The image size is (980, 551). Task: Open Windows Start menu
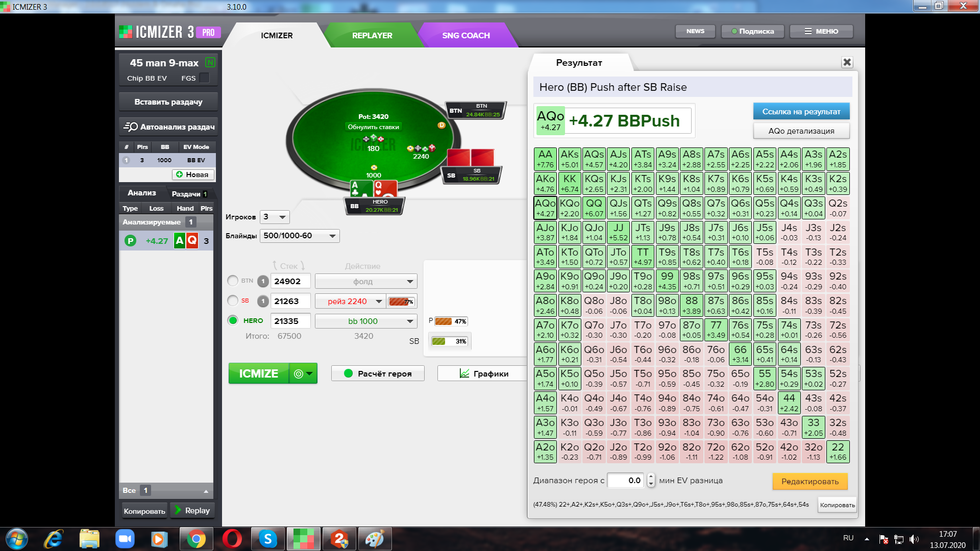coord(17,539)
